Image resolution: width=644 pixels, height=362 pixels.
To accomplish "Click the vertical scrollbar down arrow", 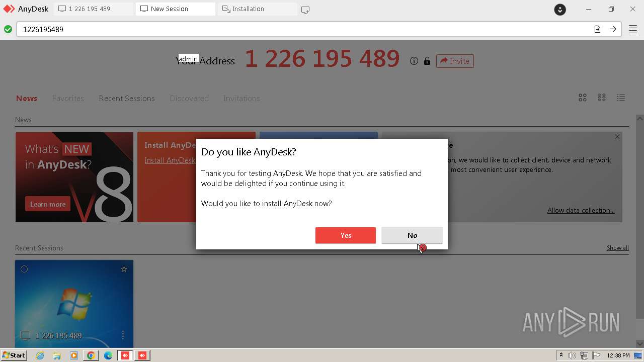I will (640, 343).
